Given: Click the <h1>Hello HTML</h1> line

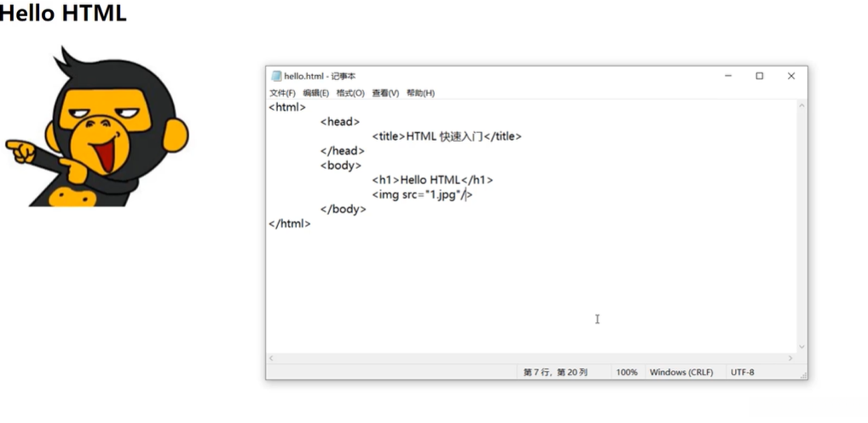Looking at the screenshot, I should click(432, 180).
